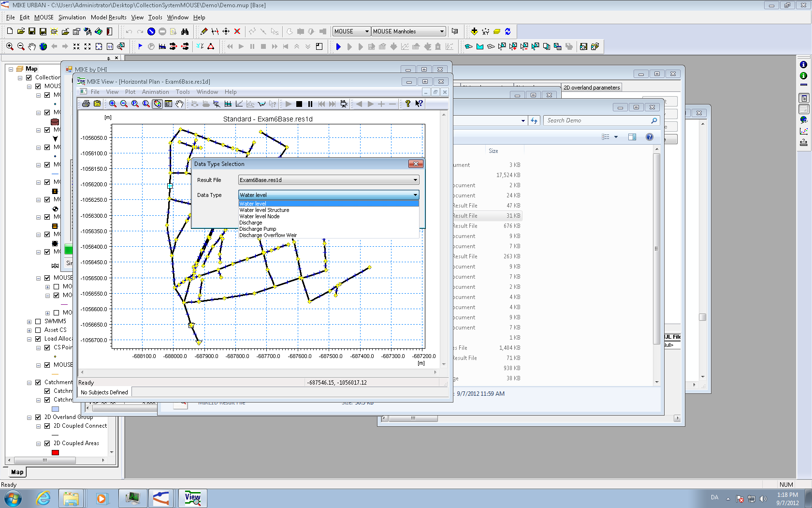Click the yellow question mark help icon
Screen dimensions: 812x508
coord(408,104)
